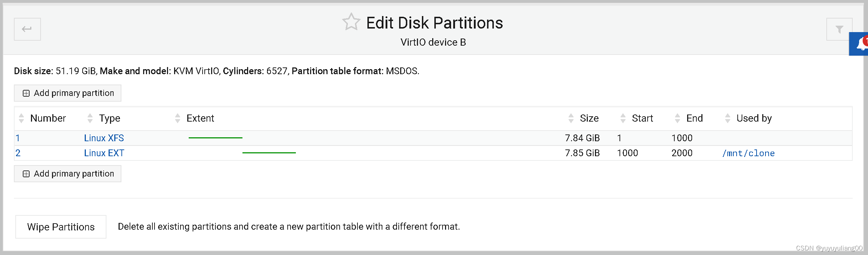Star this page as favorite
The height and width of the screenshot is (255, 868).
point(351,22)
